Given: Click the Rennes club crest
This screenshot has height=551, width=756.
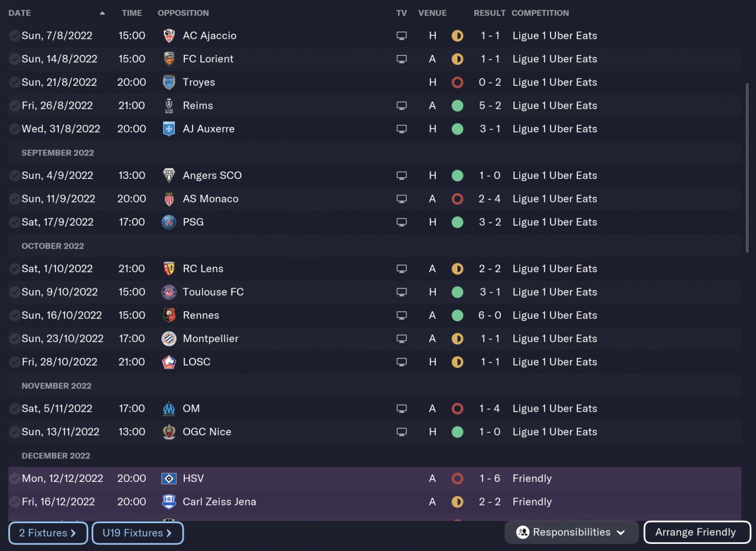Looking at the screenshot, I should tap(169, 315).
